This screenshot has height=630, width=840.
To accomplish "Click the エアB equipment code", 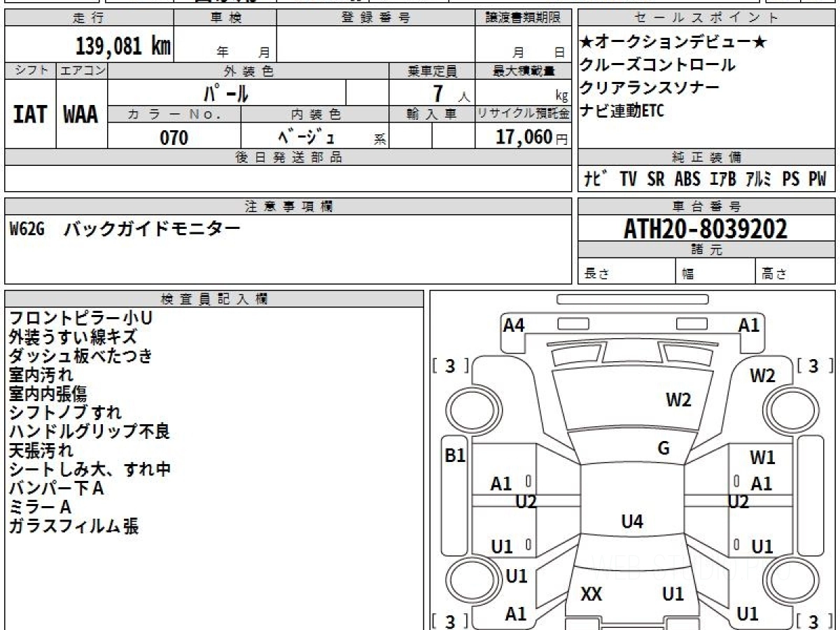I will coord(723,179).
